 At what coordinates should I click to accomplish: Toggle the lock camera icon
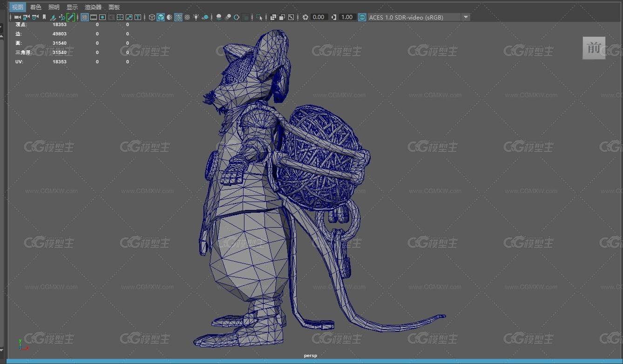[x=26, y=17]
